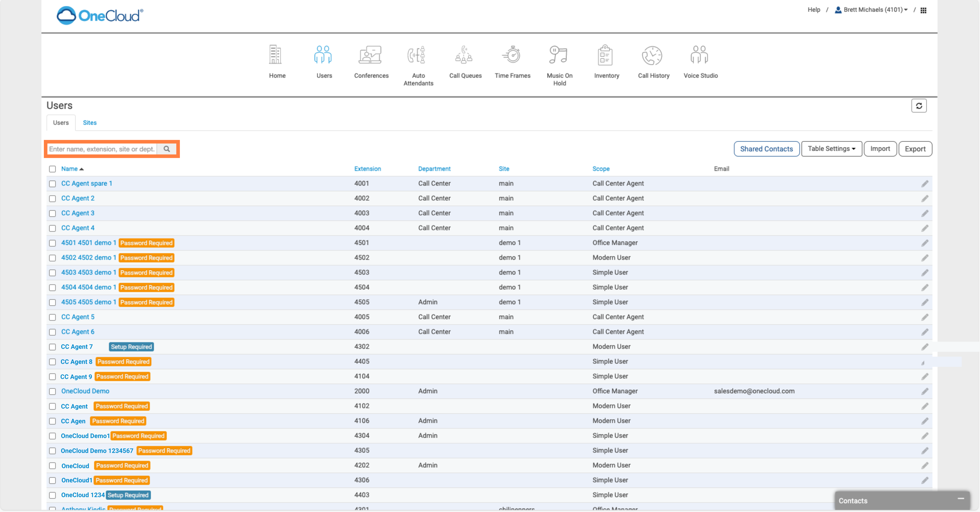Click the Export button

click(x=915, y=149)
